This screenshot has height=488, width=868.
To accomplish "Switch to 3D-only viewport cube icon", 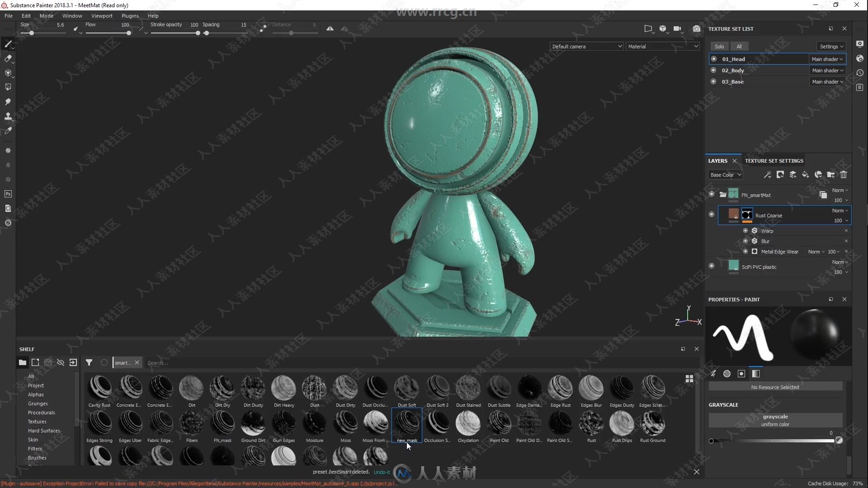I will click(x=663, y=28).
